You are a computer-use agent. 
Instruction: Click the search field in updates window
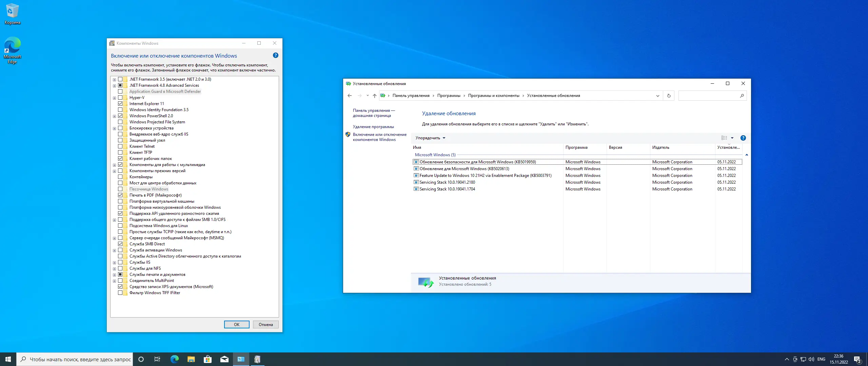tap(709, 96)
